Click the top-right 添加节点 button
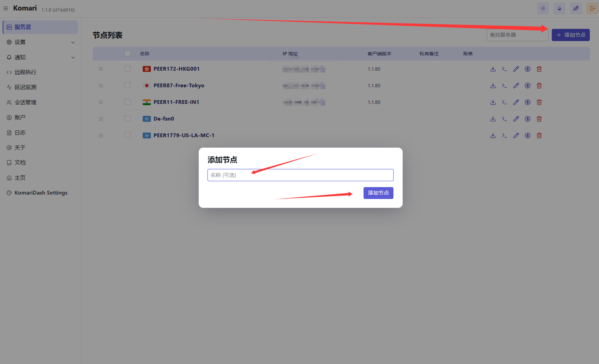 point(570,35)
